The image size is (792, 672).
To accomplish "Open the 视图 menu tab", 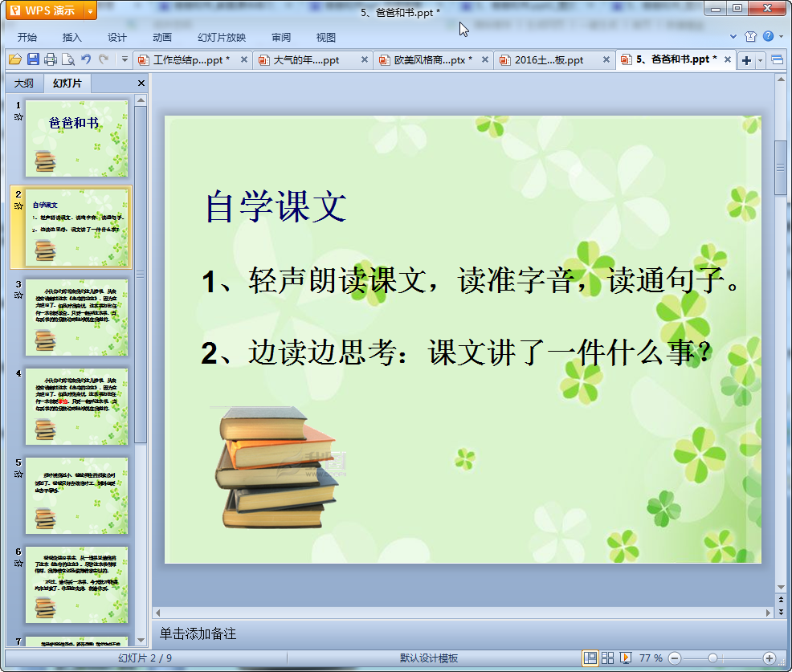I will click(x=326, y=38).
